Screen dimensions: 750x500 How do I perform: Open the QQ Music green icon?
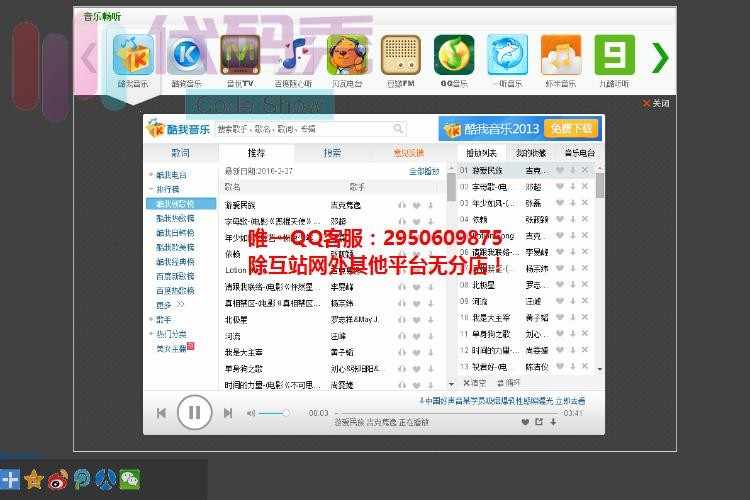coord(454,55)
